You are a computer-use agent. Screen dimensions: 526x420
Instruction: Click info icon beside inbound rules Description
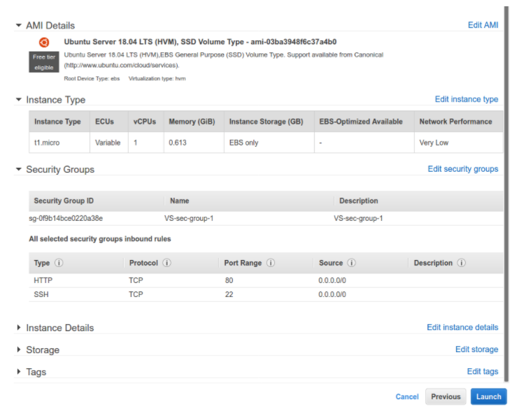[x=462, y=263]
